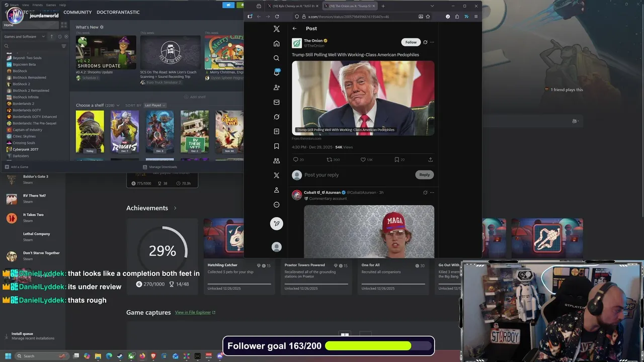Open X Bookmarks in sidebar
This screenshot has width=644, height=362.
pyautogui.click(x=276, y=146)
